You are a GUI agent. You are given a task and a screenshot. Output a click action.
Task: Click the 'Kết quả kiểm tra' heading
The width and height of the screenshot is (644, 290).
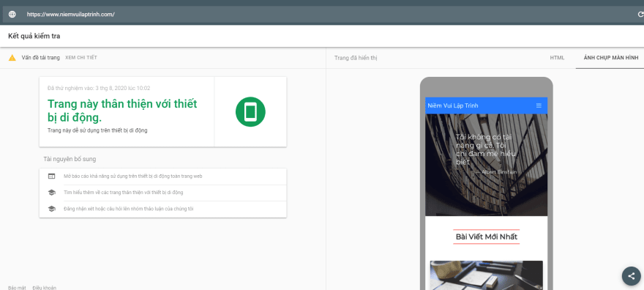[x=34, y=36]
